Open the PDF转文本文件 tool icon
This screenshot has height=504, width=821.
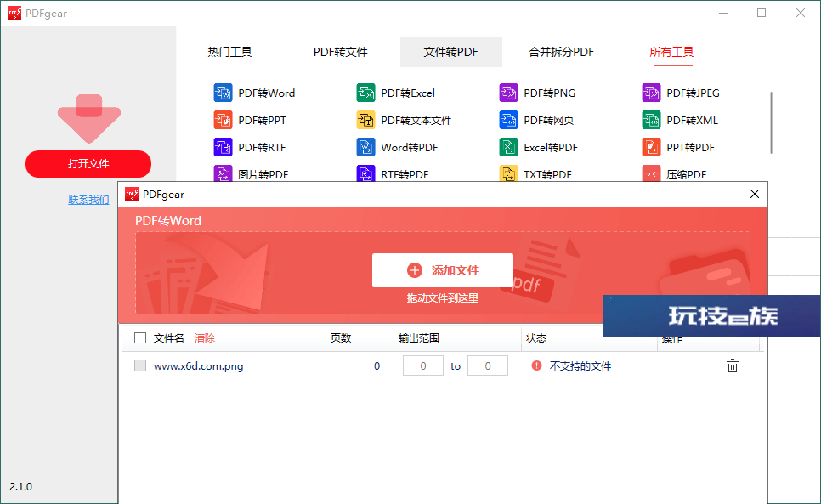365,121
